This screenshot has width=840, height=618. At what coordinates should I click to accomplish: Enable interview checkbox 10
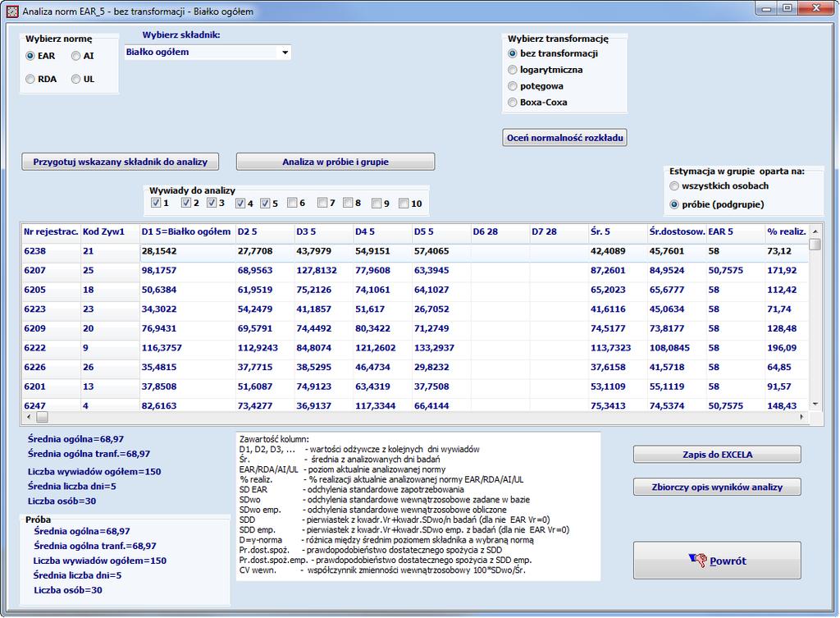pos(404,204)
